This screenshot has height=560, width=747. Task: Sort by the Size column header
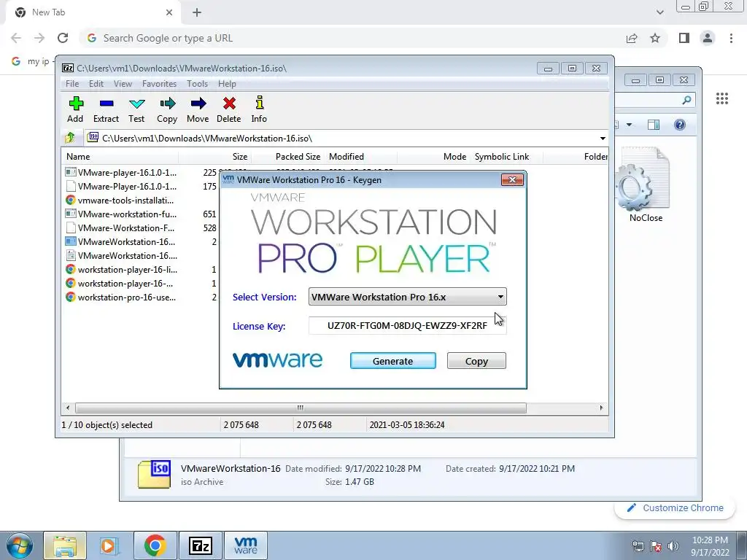(215, 157)
